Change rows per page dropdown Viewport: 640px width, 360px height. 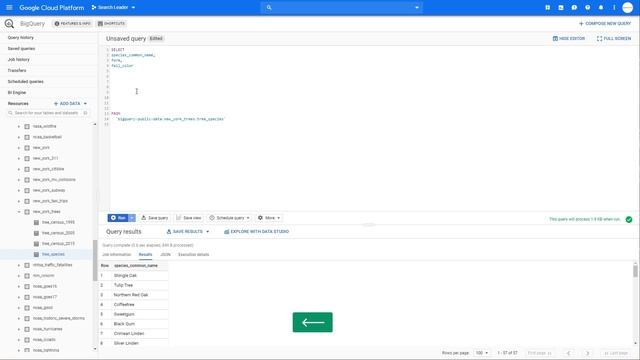(482, 353)
